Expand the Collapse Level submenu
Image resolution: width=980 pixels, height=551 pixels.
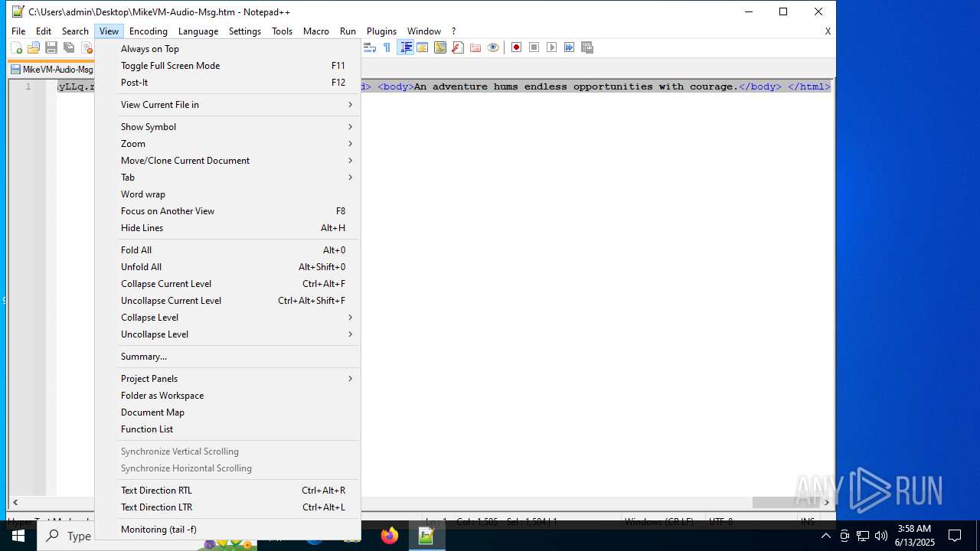point(227,318)
